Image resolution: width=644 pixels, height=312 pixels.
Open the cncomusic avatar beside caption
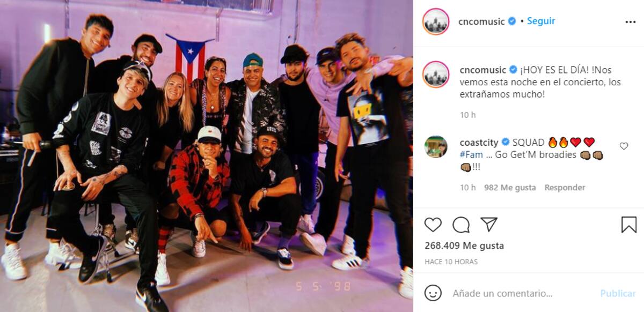coord(436,75)
